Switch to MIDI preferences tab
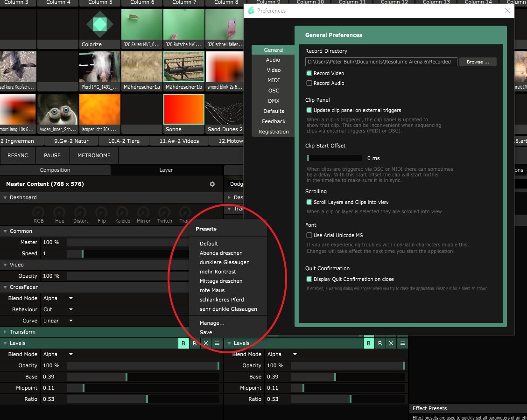 (274, 80)
